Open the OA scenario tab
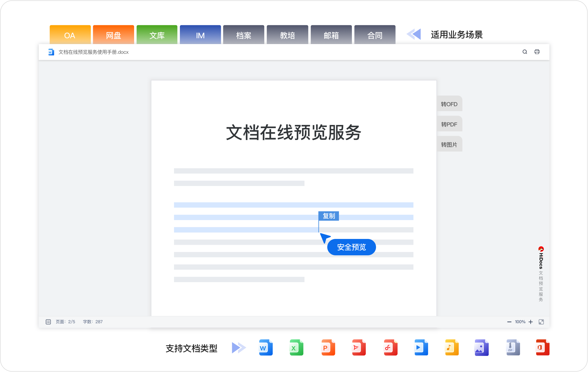The width and height of the screenshot is (588, 372). pos(70,35)
